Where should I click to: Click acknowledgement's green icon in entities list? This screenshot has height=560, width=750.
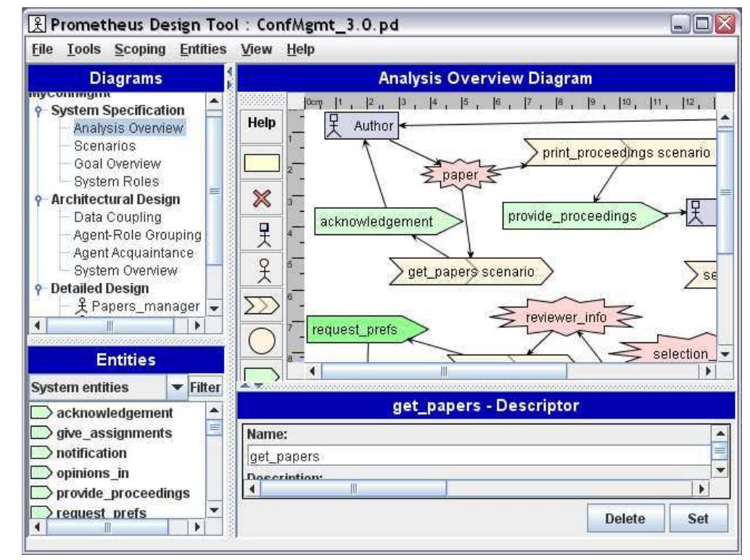[x=41, y=412]
